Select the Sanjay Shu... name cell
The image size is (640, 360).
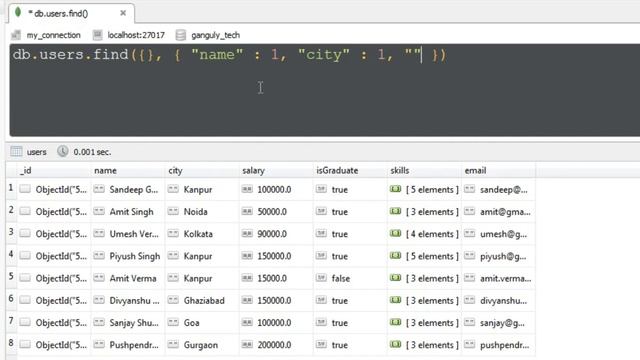pos(127,322)
